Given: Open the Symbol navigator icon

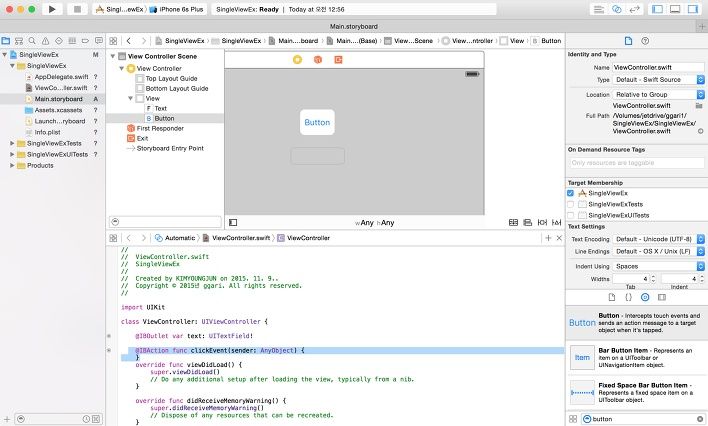Looking at the screenshot, I should (19, 41).
